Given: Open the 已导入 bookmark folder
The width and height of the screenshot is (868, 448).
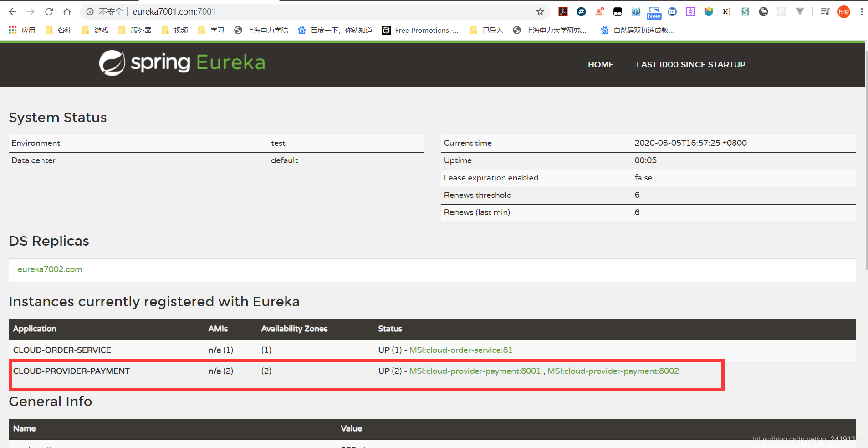Looking at the screenshot, I should pyautogui.click(x=486, y=30).
